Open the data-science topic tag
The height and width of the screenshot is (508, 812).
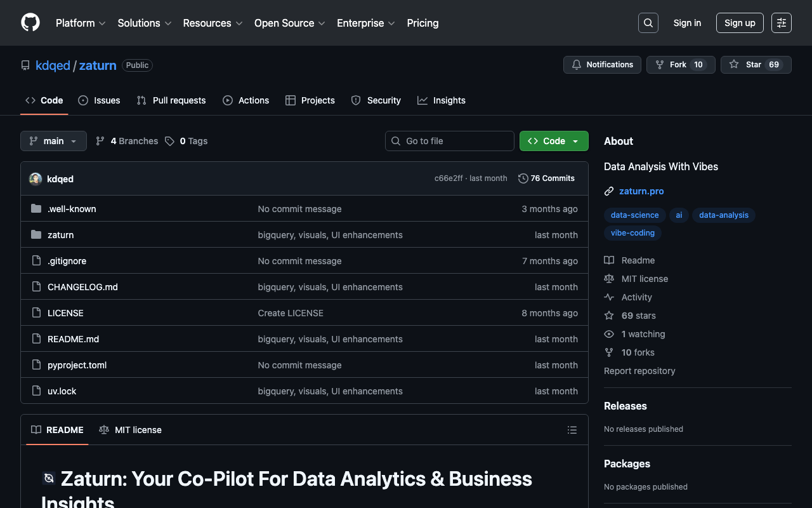click(634, 215)
